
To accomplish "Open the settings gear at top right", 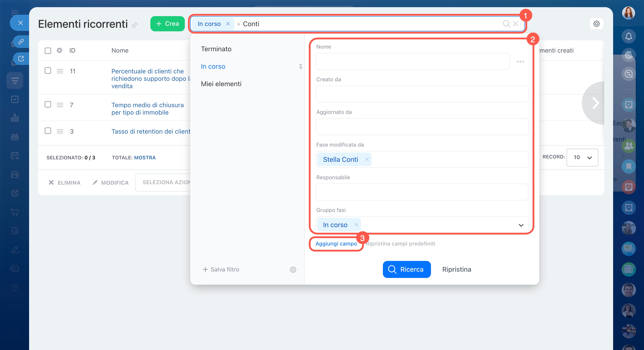I will (x=596, y=24).
